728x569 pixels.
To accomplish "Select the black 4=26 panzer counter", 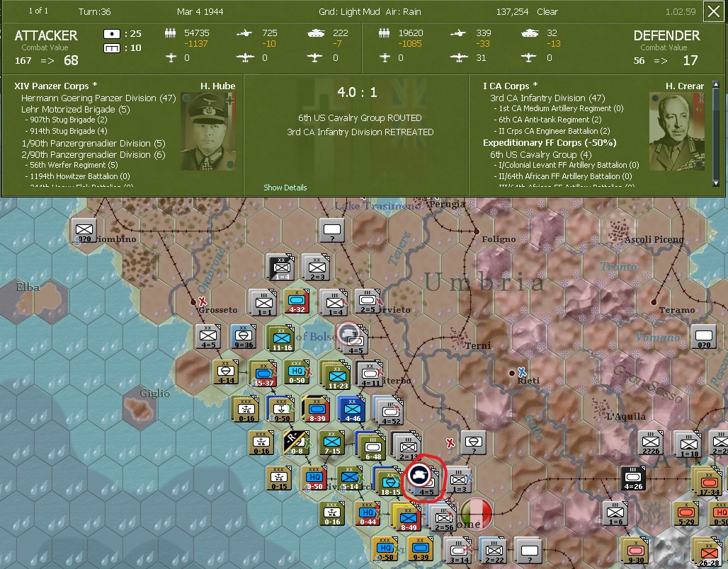I will [633, 478].
